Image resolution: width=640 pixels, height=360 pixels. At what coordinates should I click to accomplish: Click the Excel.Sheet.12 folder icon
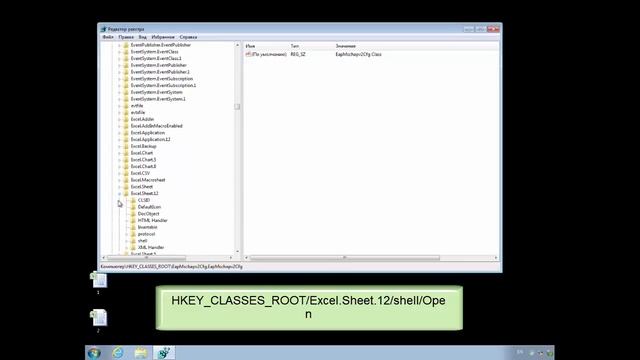126,193
